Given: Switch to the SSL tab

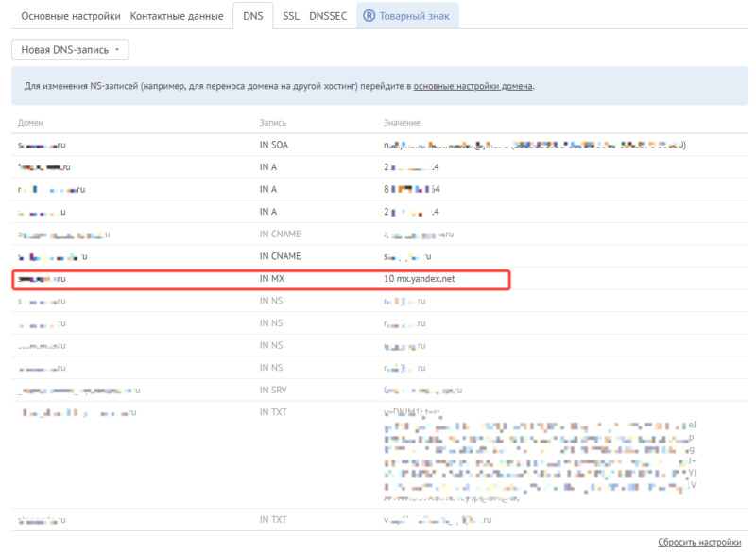Looking at the screenshot, I should (x=293, y=15).
